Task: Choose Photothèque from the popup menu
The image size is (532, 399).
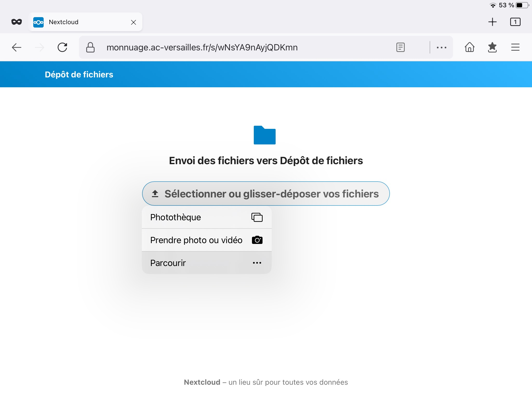Action: [207, 217]
